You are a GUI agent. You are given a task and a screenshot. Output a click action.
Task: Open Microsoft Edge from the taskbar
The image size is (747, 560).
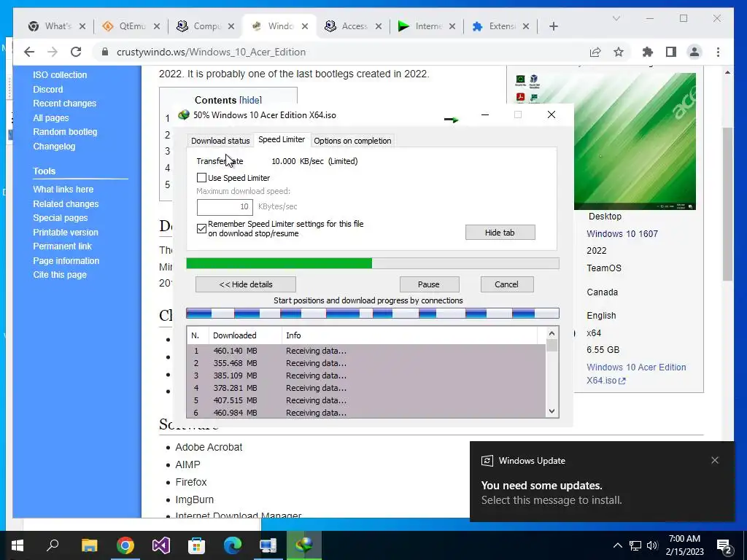tap(233, 545)
